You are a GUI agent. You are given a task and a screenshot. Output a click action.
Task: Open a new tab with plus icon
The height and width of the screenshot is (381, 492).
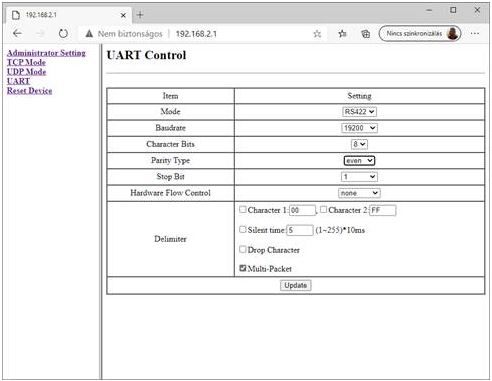(140, 15)
